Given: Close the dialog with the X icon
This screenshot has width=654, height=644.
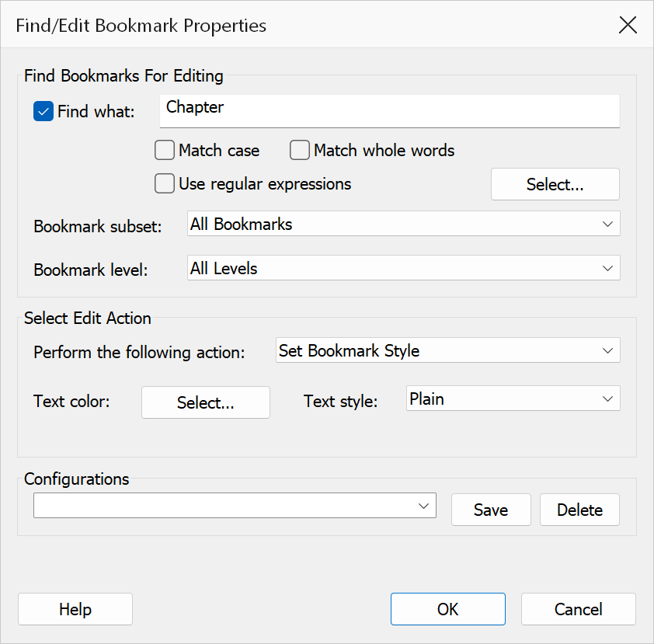Looking at the screenshot, I should [628, 25].
